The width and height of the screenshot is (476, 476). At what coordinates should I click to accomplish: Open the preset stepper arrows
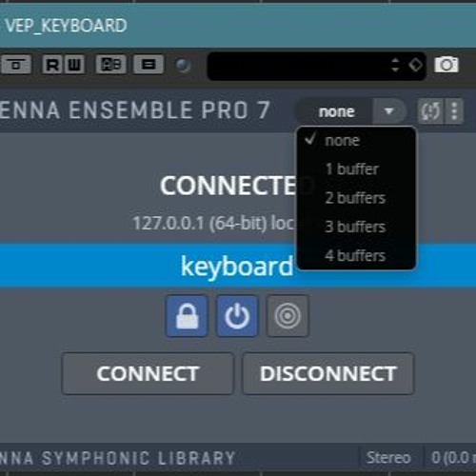395,65
